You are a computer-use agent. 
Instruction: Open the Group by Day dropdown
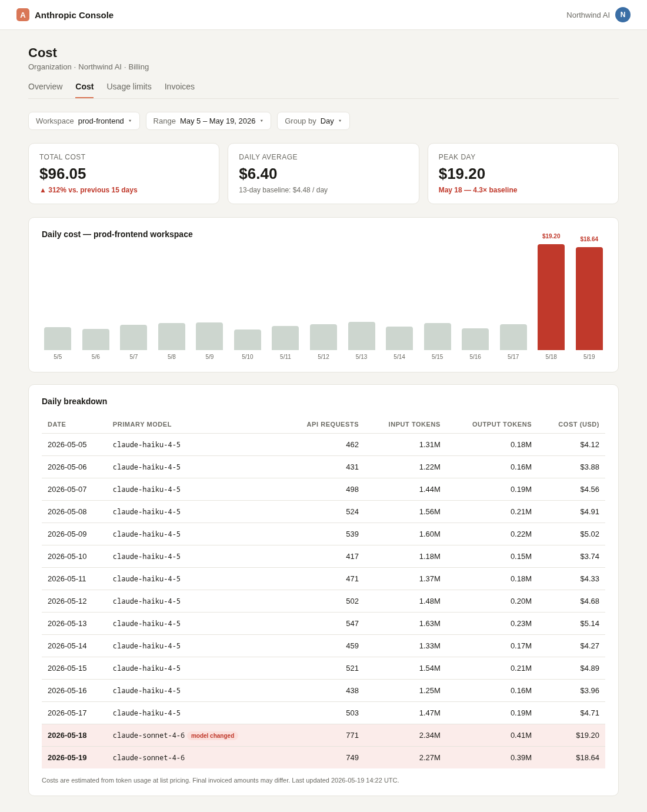point(314,121)
